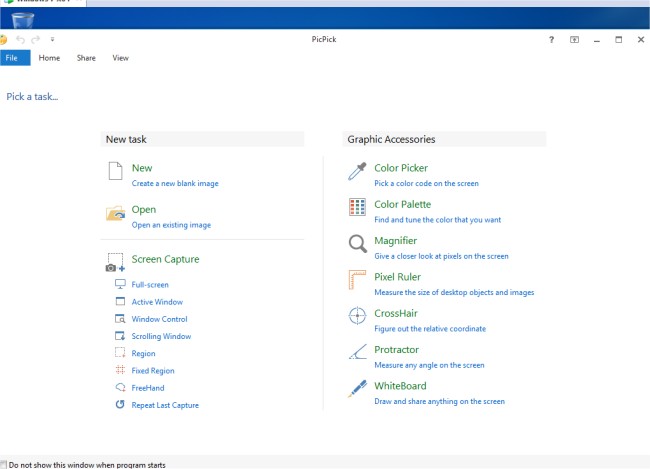Click the Full-screen monitor icon
The height and width of the screenshot is (469, 650).
(x=120, y=284)
